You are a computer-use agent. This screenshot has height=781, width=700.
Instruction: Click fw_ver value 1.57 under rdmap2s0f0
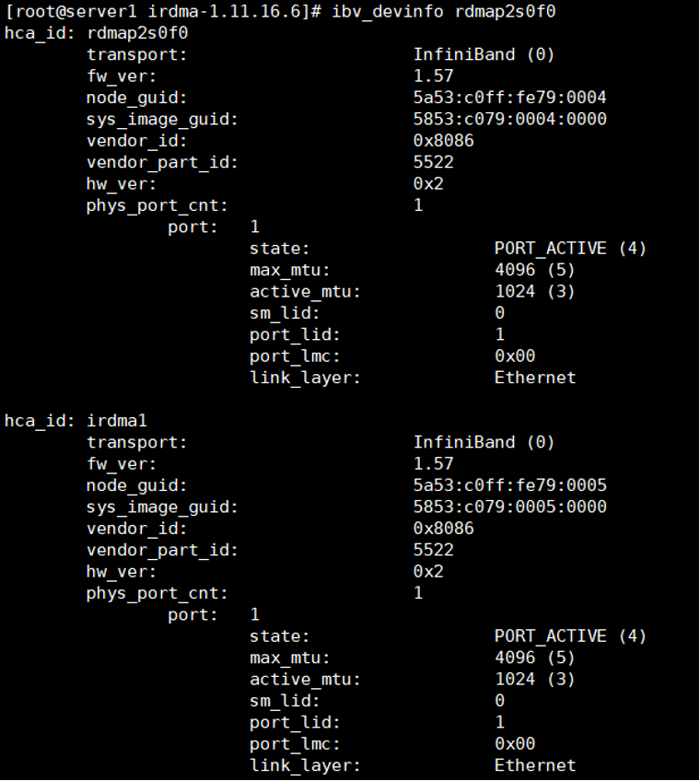pyautogui.click(x=433, y=76)
